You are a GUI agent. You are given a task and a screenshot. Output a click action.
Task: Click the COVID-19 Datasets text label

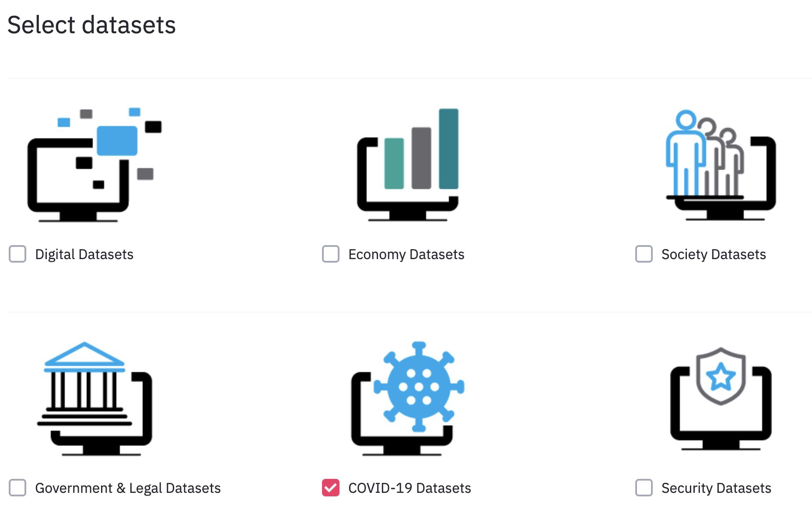(x=409, y=488)
